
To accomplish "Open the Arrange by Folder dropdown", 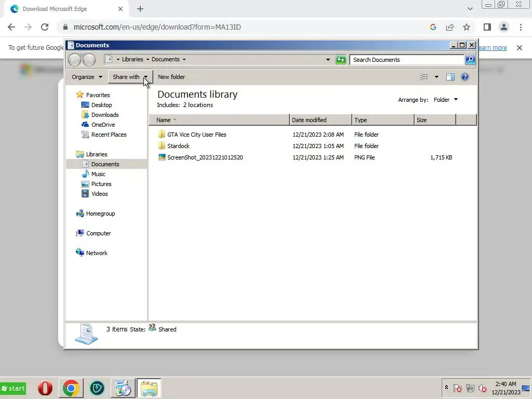I will (445, 100).
